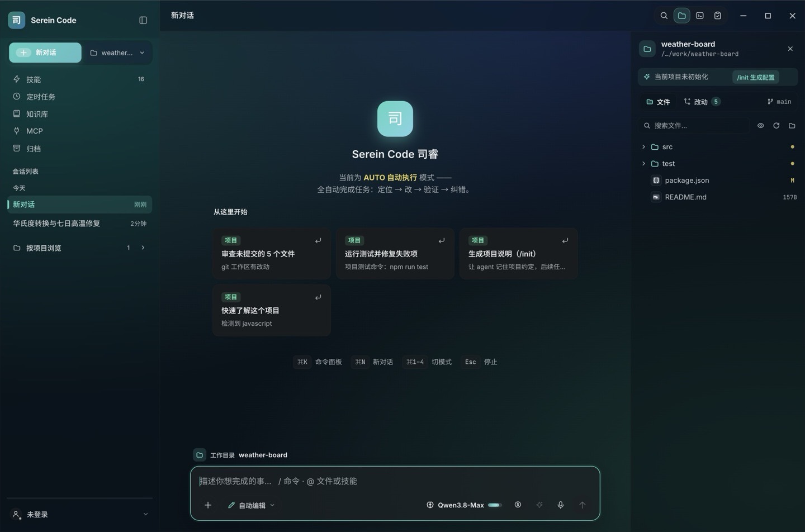Refresh the file tree
This screenshot has height=532, width=805.
(x=776, y=126)
